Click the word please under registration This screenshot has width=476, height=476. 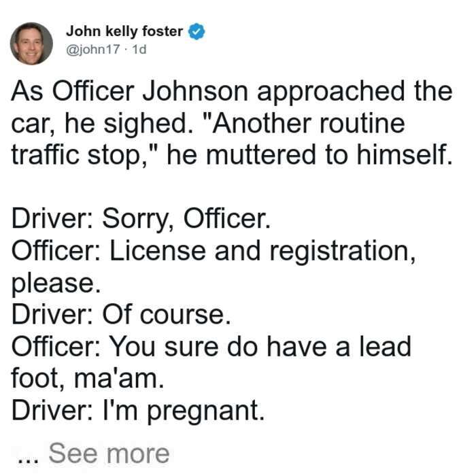point(56,284)
